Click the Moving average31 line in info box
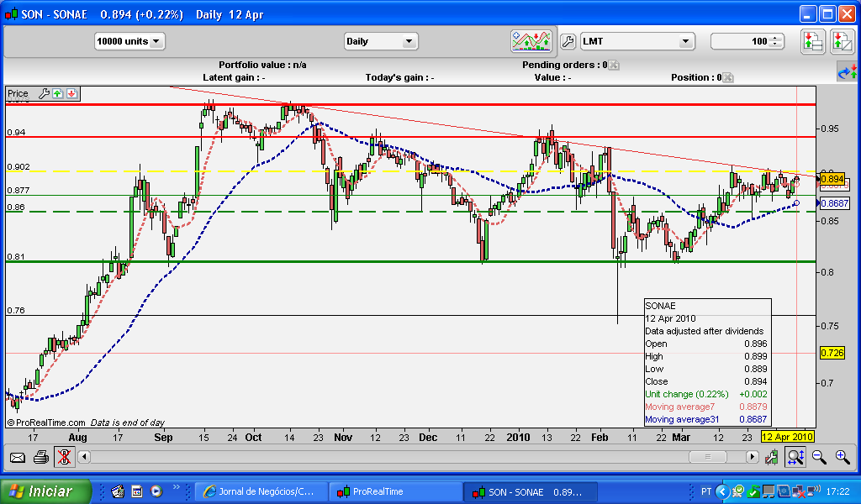Viewport: 861px width, 504px height. click(706, 419)
